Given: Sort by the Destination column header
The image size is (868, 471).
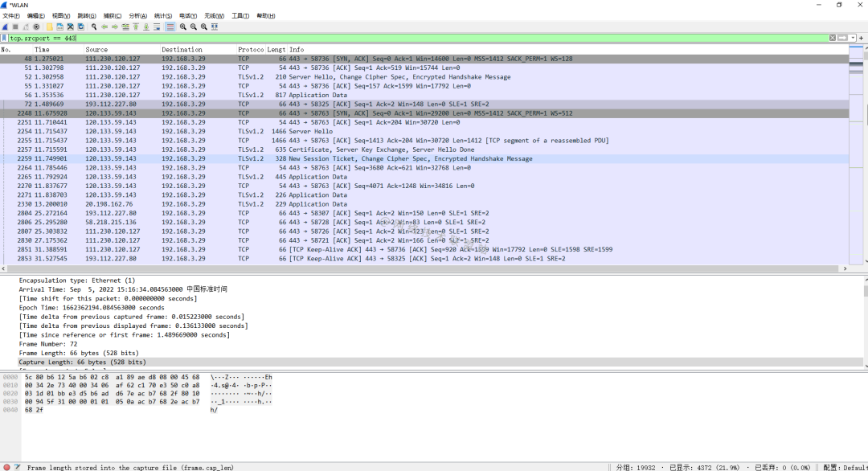Looking at the screenshot, I should click(x=198, y=49).
